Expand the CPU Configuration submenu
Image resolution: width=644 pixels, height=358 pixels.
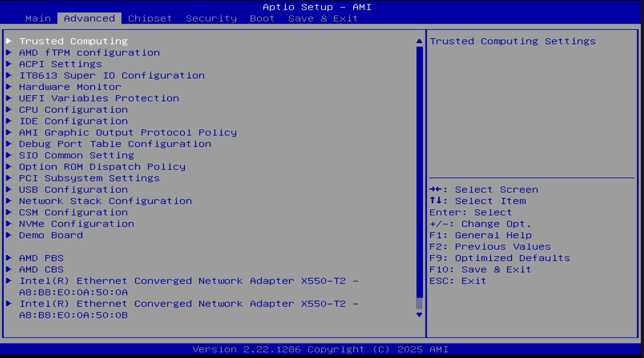click(x=73, y=110)
